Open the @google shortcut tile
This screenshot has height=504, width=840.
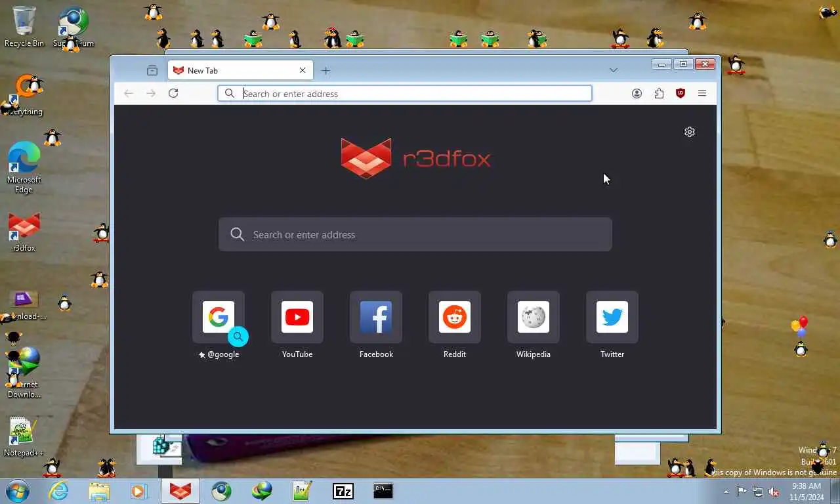pyautogui.click(x=219, y=317)
